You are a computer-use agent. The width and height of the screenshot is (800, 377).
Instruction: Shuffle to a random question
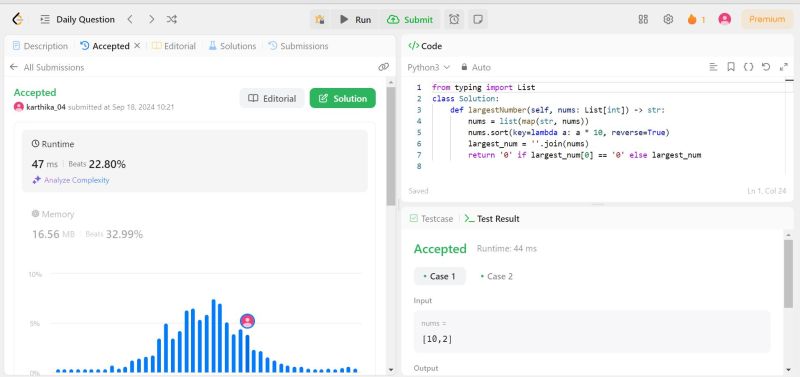171,19
